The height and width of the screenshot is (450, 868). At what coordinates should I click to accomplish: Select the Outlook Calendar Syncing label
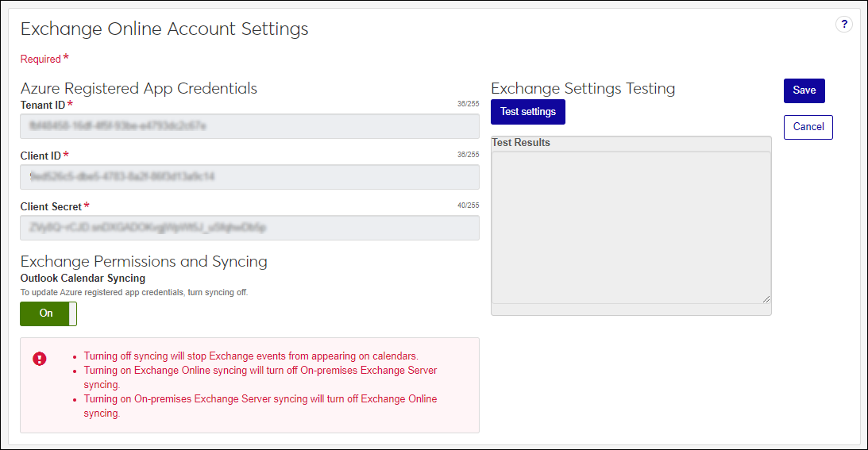[x=83, y=279]
